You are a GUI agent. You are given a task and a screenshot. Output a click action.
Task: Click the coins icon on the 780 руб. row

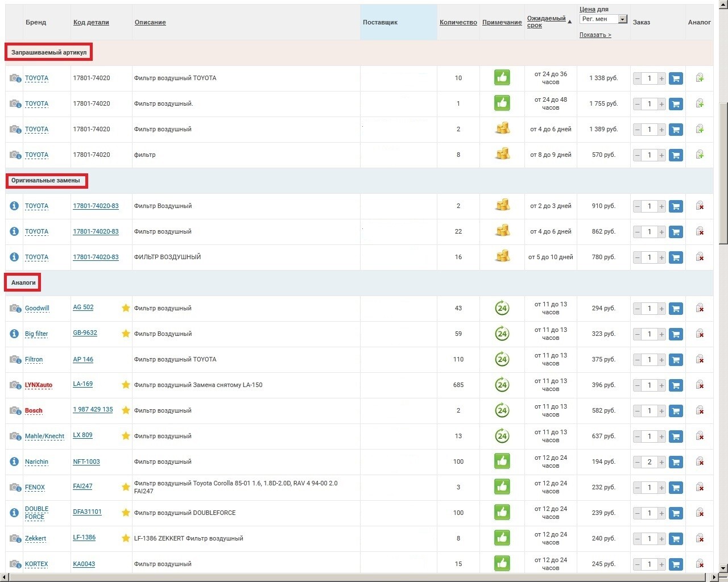click(x=502, y=256)
